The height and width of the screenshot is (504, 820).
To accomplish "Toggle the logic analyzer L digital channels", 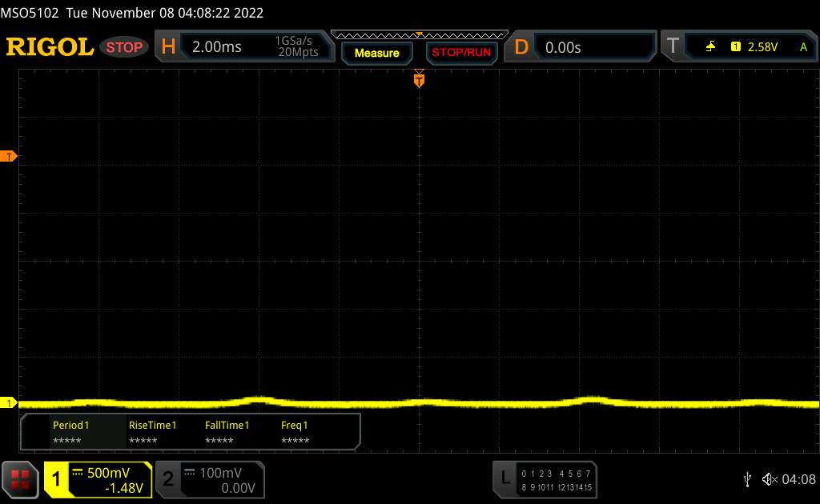I will click(546, 479).
